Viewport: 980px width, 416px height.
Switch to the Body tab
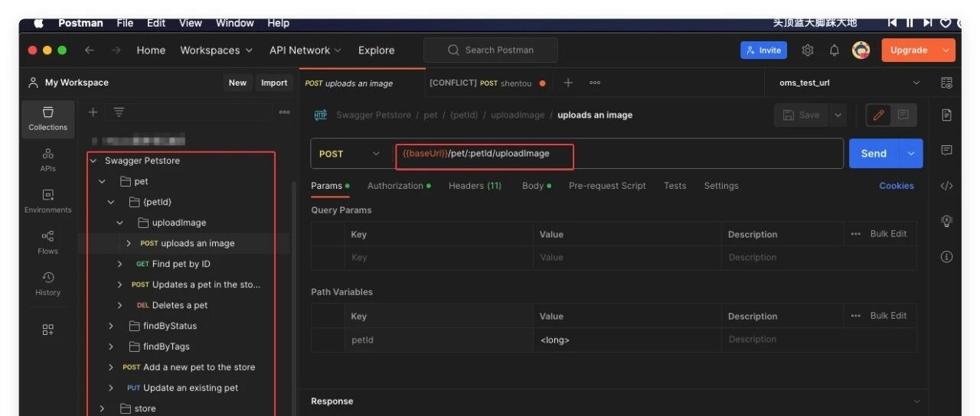[x=536, y=186]
